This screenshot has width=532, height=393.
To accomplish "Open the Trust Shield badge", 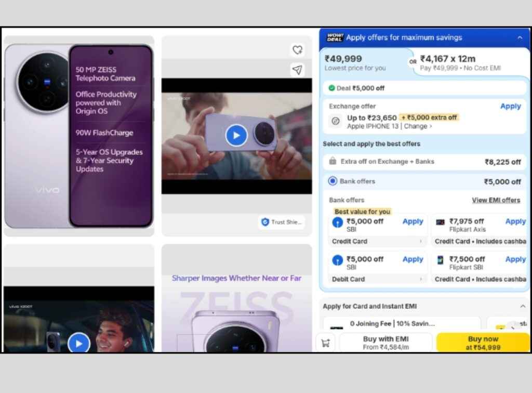I will tap(282, 222).
